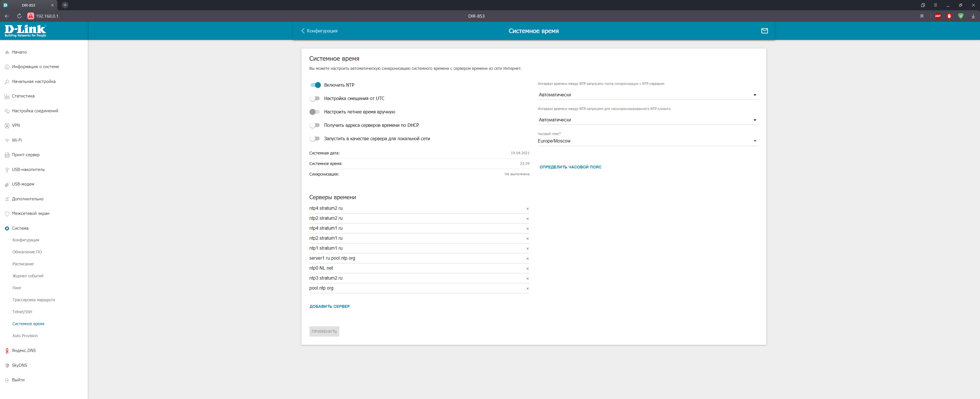Remove server1.ru.pool.ntp.org from the list
Viewport: 980px width, 399px height.
527,258
